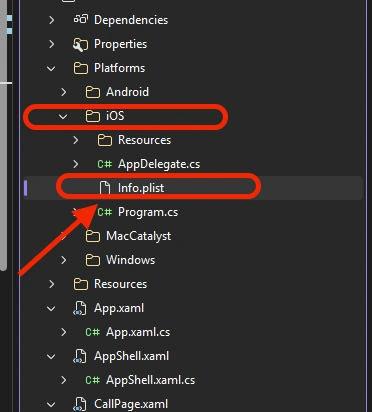This screenshot has width=372, height=412.
Task: Expand the App.xaml.cs arrow
Action: click(x=63, y=332)
